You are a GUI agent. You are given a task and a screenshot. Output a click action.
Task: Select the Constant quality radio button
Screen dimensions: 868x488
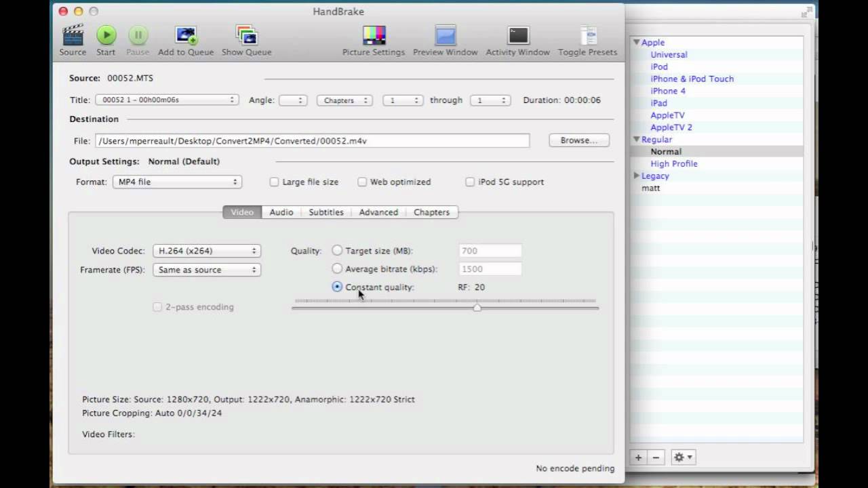click(x=337, y=287)
